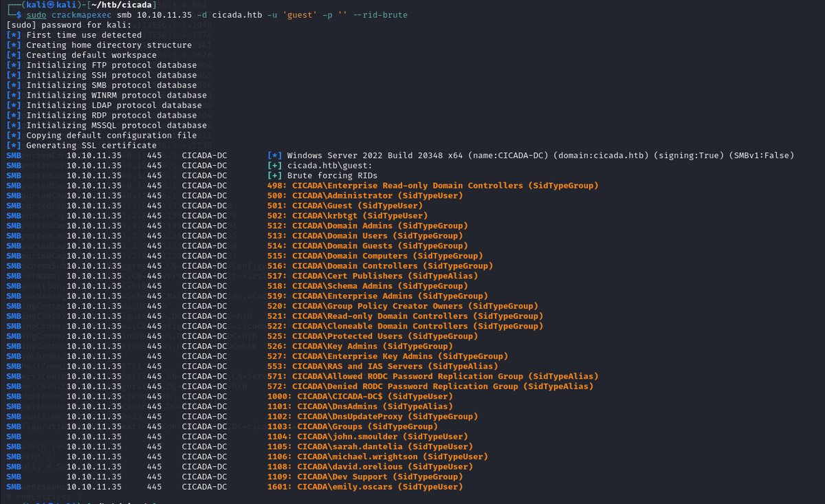Image resolution: width=825 pixels, height=504 pixels.
Task: Click the 'Generating SSL certificate' line
Action: point(91,146)
